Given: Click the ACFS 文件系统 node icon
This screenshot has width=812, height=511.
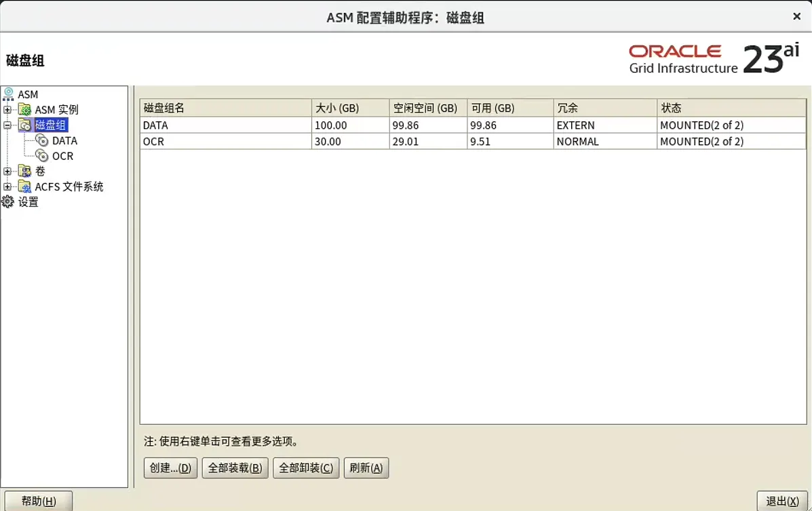Looking at the screenshot, I should tap(25, 186).
